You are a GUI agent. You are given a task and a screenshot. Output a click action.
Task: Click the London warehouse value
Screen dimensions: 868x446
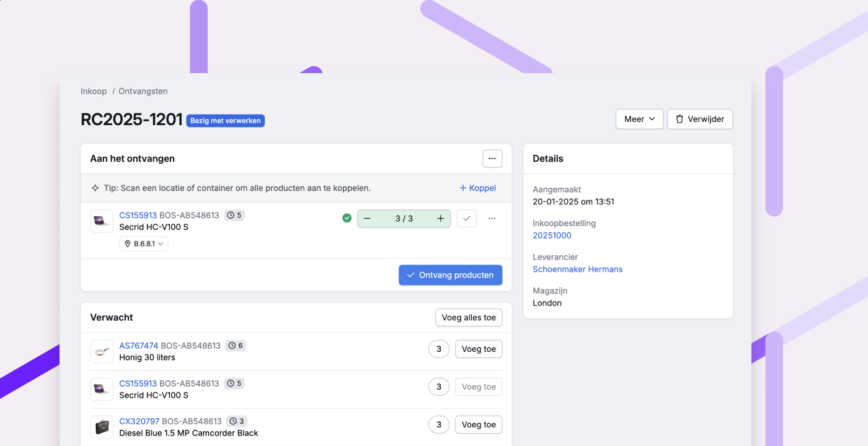coord(547,304)
